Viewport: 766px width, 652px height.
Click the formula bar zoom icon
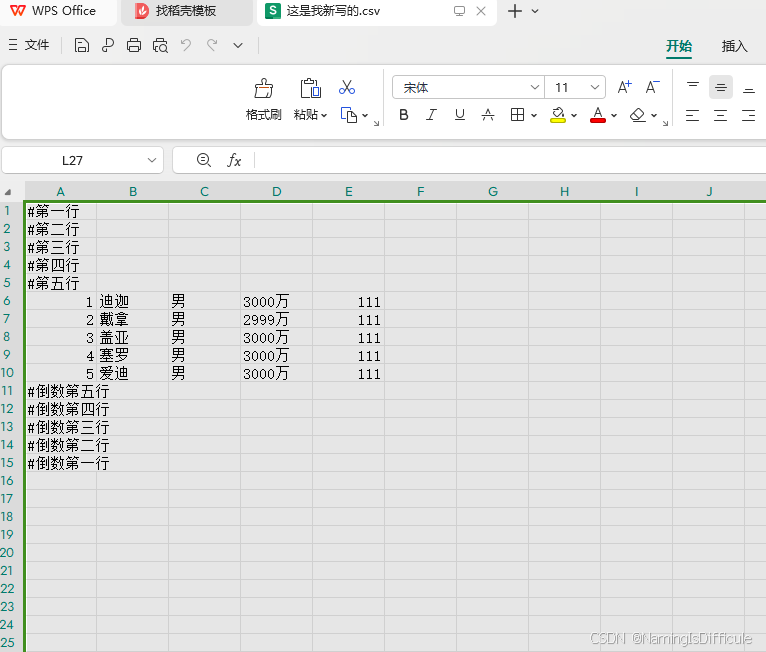pyautogui.click(x=204, y=160)
